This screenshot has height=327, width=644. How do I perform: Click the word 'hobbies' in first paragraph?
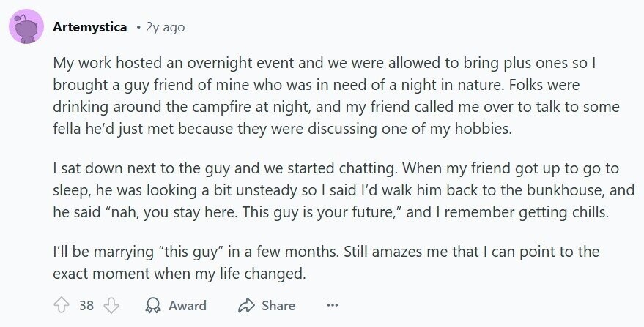pyautogui.click(x=483, y=129)
